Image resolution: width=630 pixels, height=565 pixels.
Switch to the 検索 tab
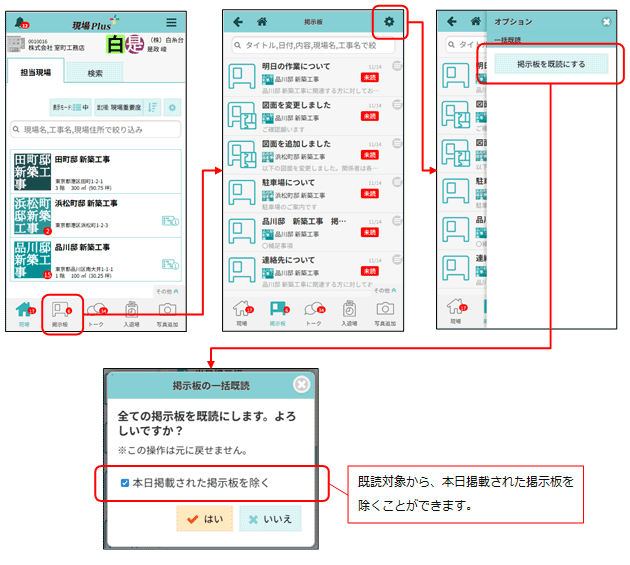[x=95, y=72]
